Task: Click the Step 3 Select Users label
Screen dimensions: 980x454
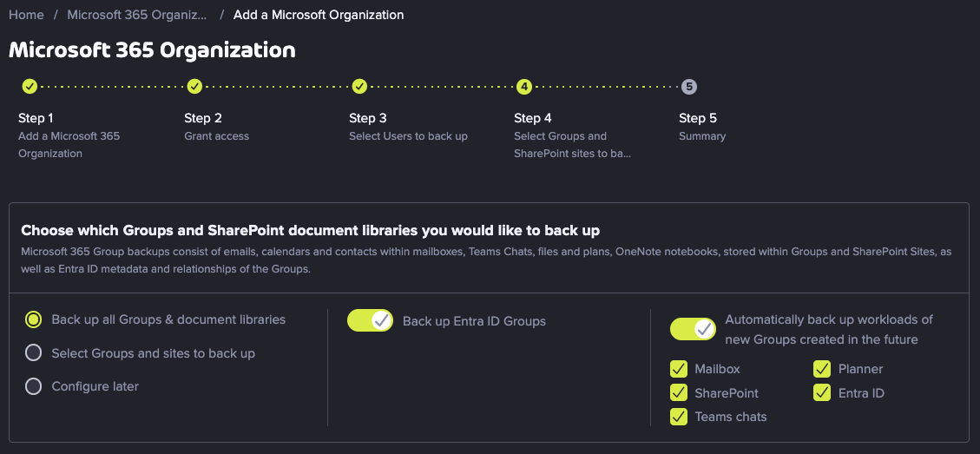Action: click(408, 135)
